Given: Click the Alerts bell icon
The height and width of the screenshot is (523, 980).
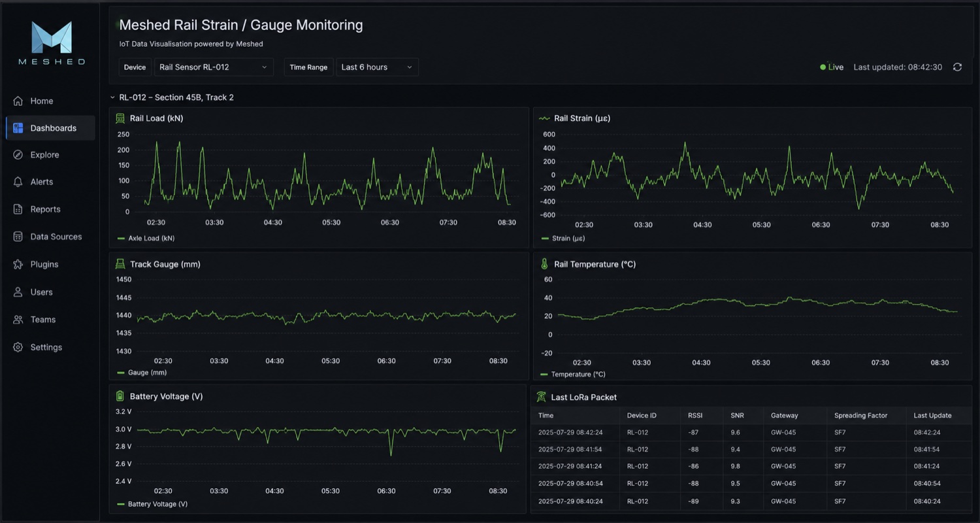Looking at the screenshot, I should coord(18,182).
